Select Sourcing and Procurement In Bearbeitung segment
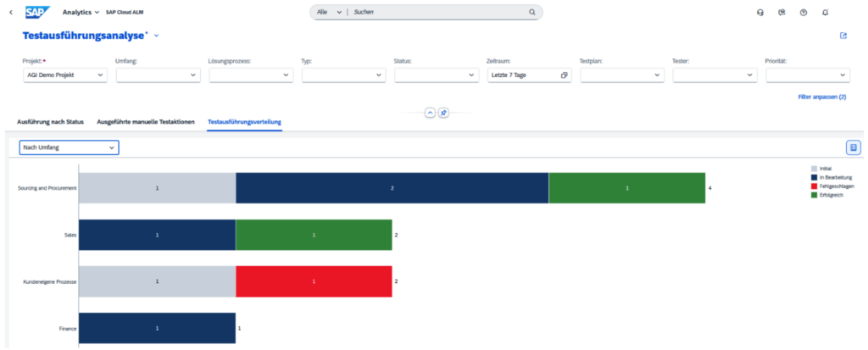868x350 pixels. pyautogui.click(x=392, y=188)
